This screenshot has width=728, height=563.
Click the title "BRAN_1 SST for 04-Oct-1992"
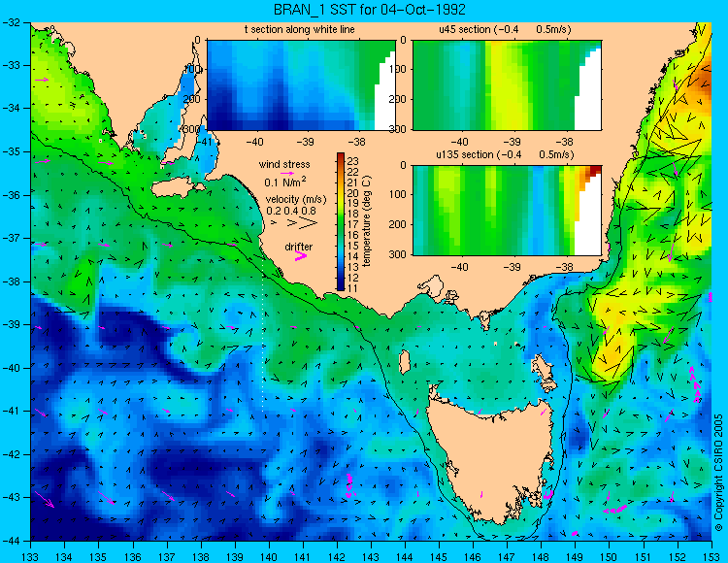tap(369, 10)
